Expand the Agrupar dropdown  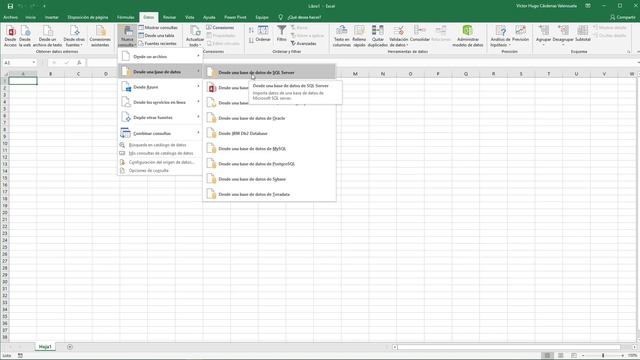pyautogui.click(x=543, y=44)
